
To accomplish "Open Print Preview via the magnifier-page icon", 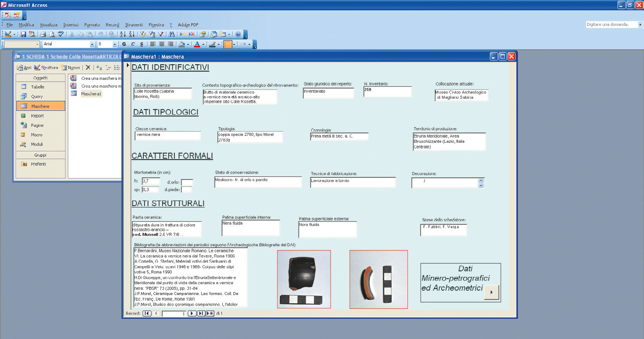I will click(52, 34).
